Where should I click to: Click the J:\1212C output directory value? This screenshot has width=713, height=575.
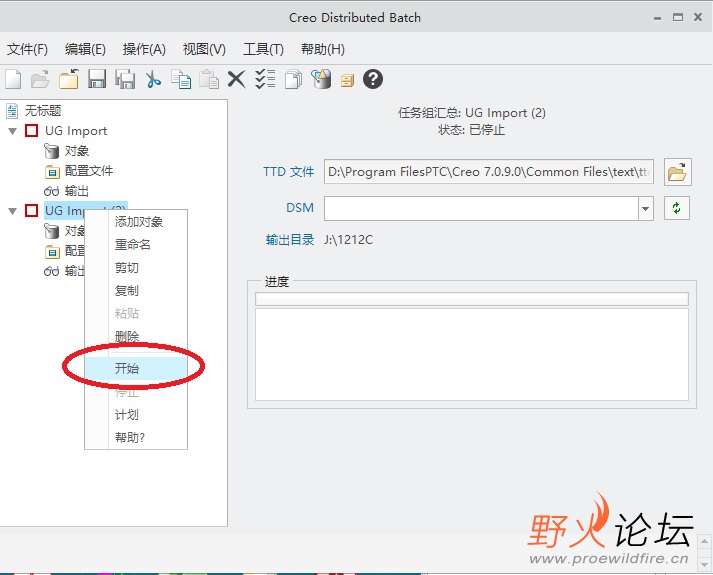tap(348, 240)
